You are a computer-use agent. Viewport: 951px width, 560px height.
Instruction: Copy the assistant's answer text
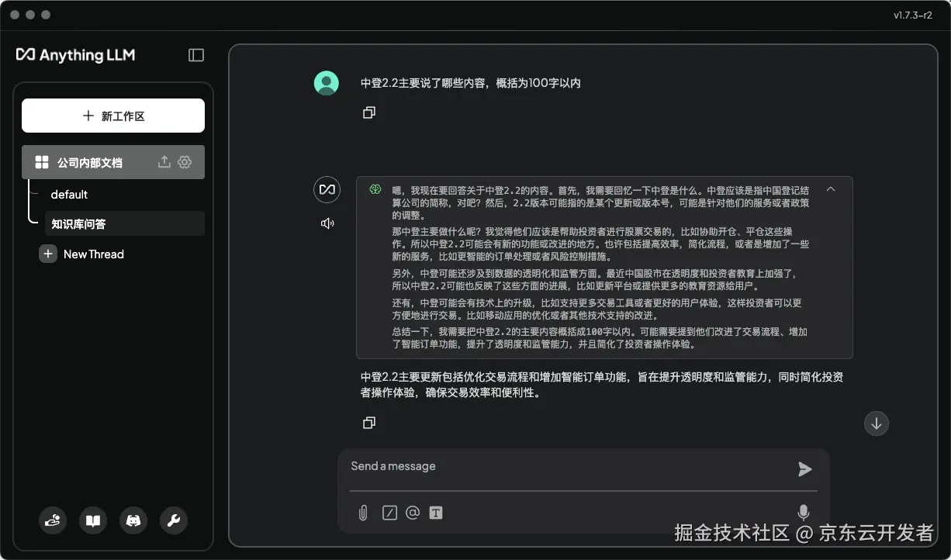(369, 423)
